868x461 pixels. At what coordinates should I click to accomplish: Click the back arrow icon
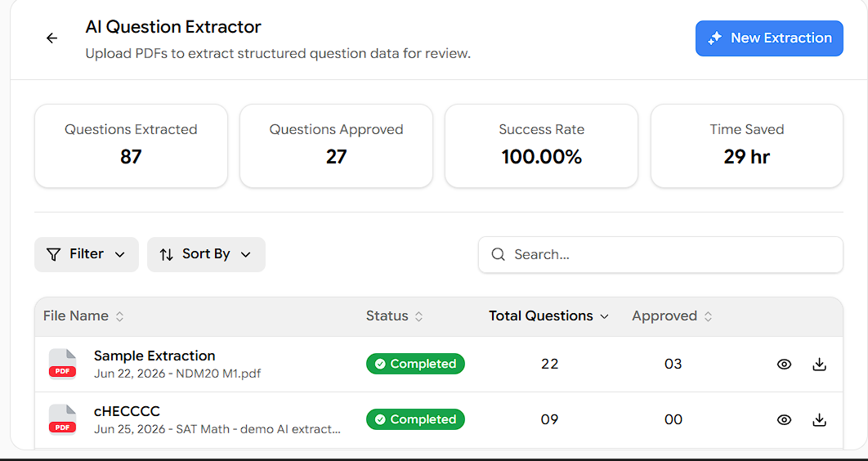pyautogui.click(x=52, y=38)
